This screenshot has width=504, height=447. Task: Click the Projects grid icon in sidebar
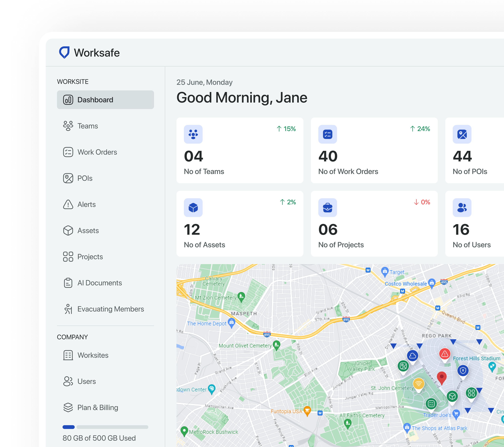click(x=68, y=257)
